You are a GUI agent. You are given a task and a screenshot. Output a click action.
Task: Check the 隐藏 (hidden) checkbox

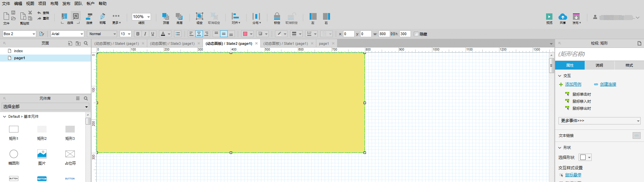[x=416, y=34]
